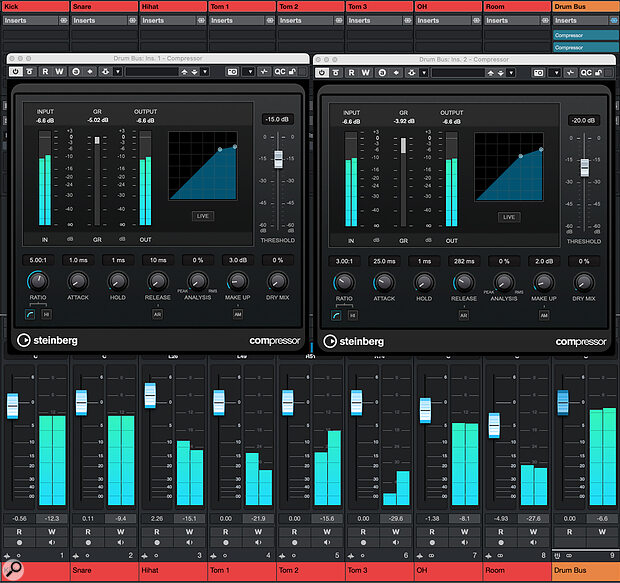The width and height of the screenshot is (620, 583).
Task: Toggle quick control focus lock in Ins. 2 Compressor
Action: tap(599, 73)
